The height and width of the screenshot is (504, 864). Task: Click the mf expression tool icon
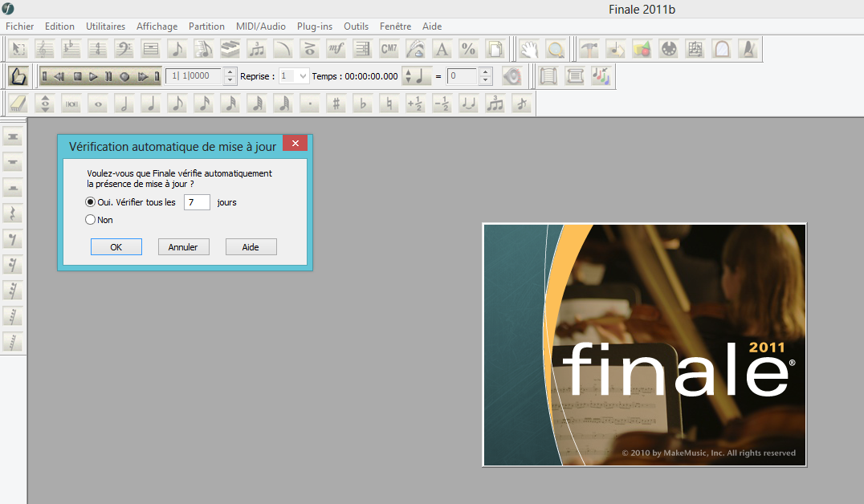[336, 49]
